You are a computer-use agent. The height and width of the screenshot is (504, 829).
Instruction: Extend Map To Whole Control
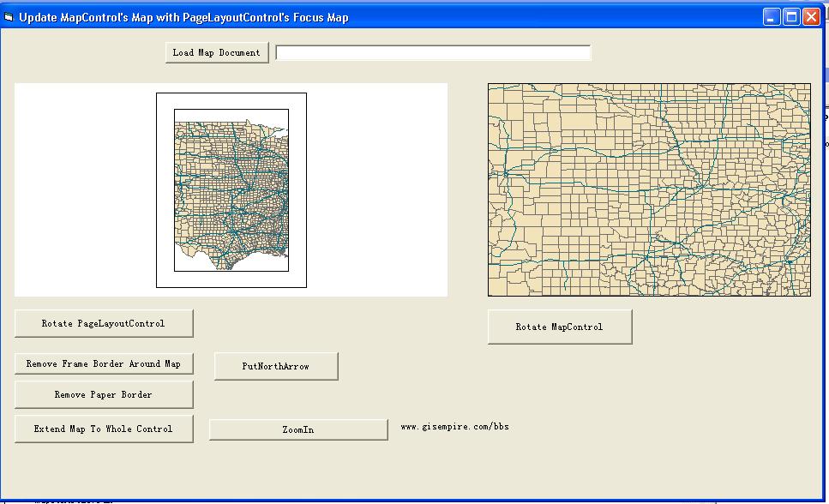point(104,429)
